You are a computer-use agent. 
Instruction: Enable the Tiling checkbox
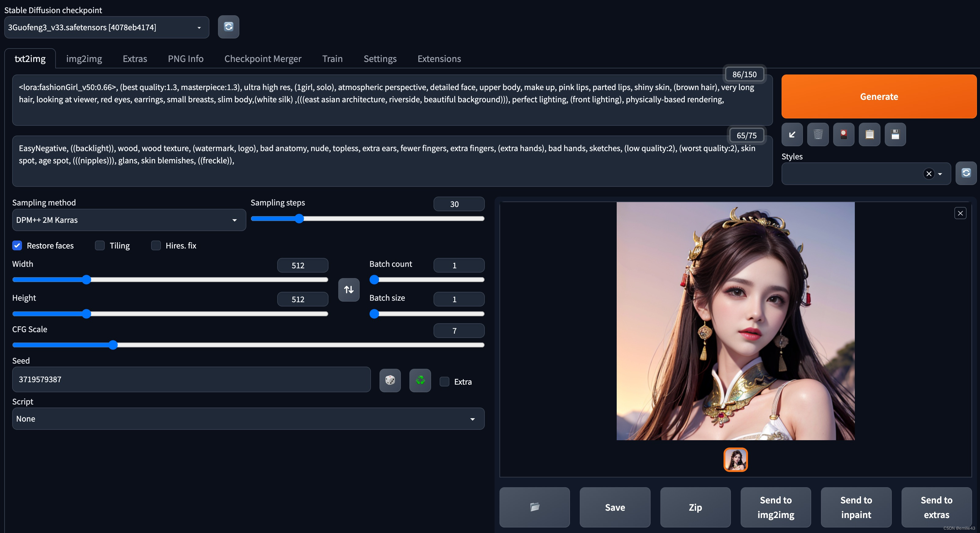pos(100,245)
